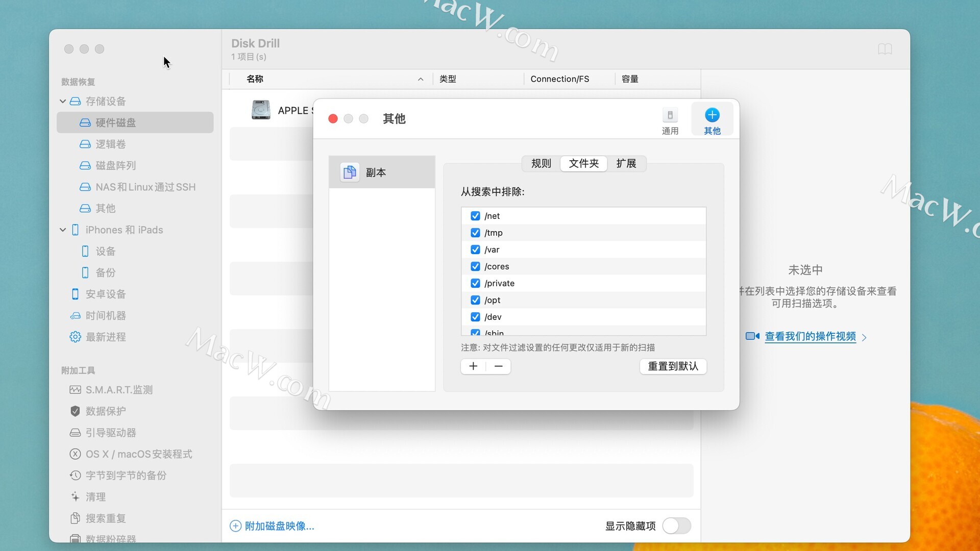Collapse the 存储设备 group
The width and height of the screenshot is (980, 551).
63,101
